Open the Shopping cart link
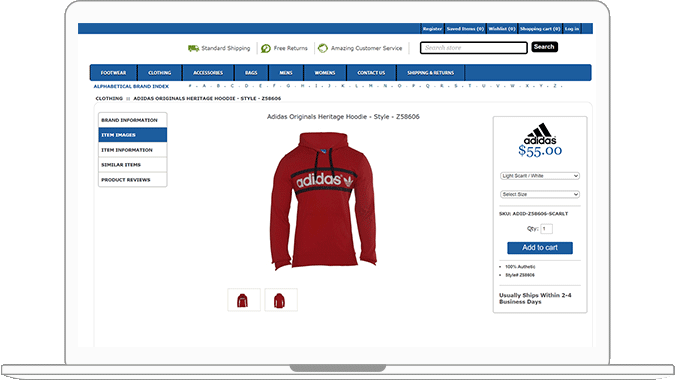 540,29
